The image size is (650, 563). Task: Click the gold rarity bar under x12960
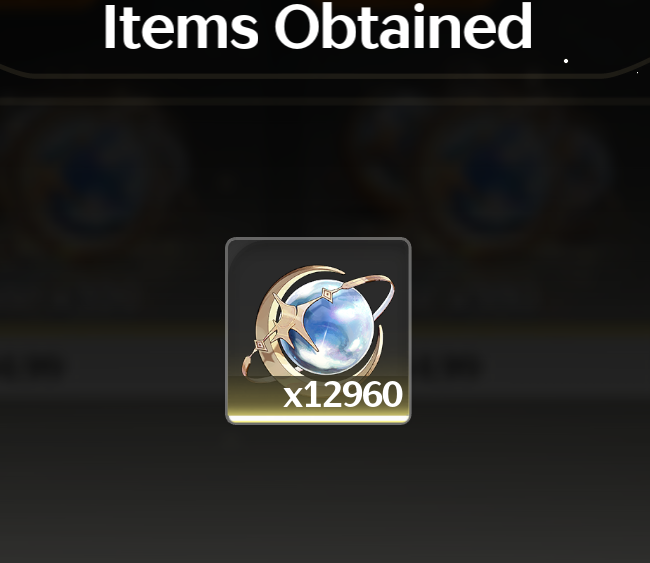pyautogui.click(x=318, y=419)
